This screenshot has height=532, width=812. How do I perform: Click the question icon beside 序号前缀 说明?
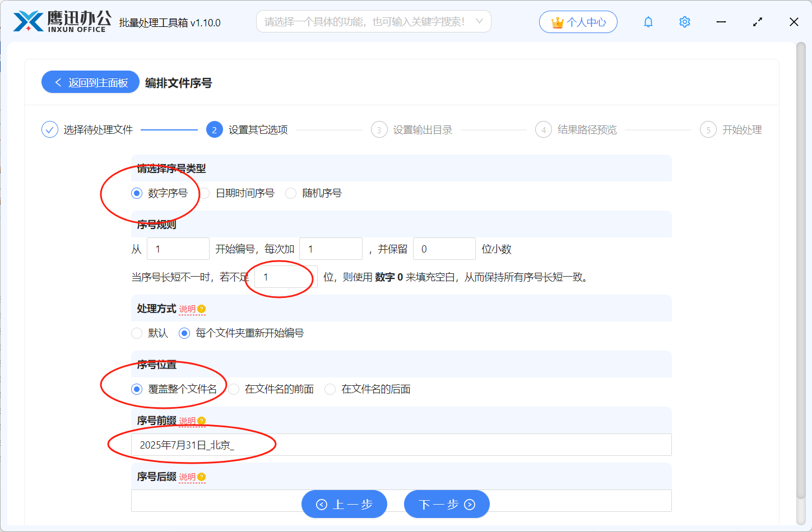(x=202, y=421)
